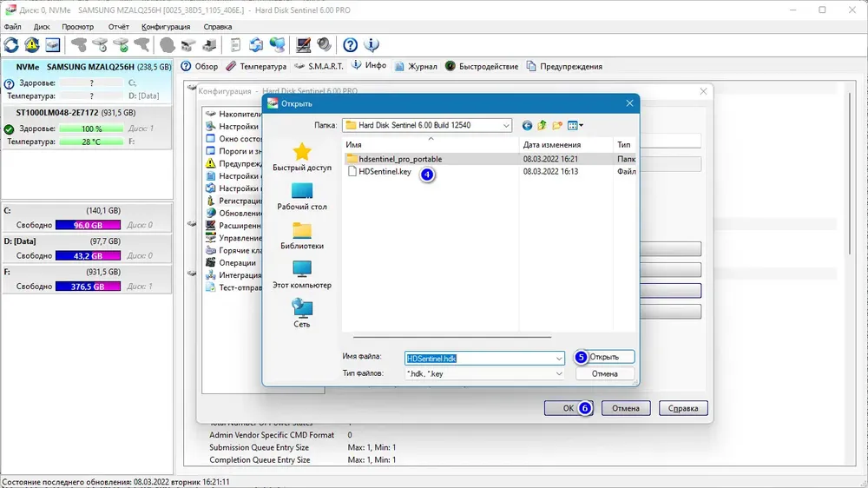The width and height of the screenshot is (868, 488).
Task: Click the report document toolbar icon
Action: tap(235, 45)
